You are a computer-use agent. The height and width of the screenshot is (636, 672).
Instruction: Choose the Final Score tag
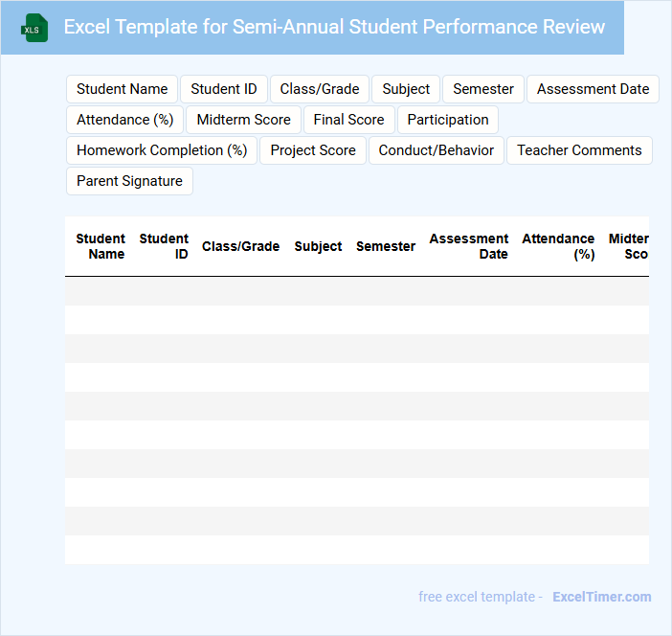coord(348,120)
